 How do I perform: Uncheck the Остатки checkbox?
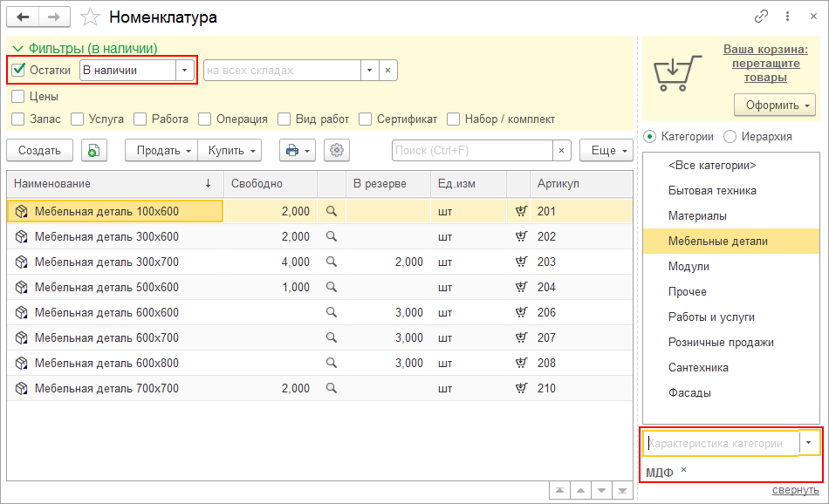[x=18, y=70]
